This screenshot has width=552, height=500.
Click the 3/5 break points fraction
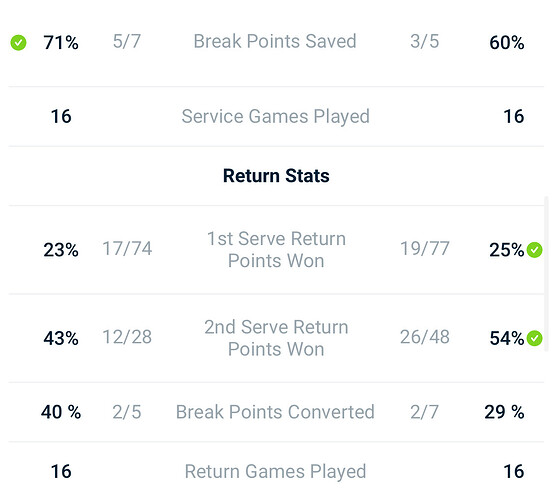tap(425, 41)
